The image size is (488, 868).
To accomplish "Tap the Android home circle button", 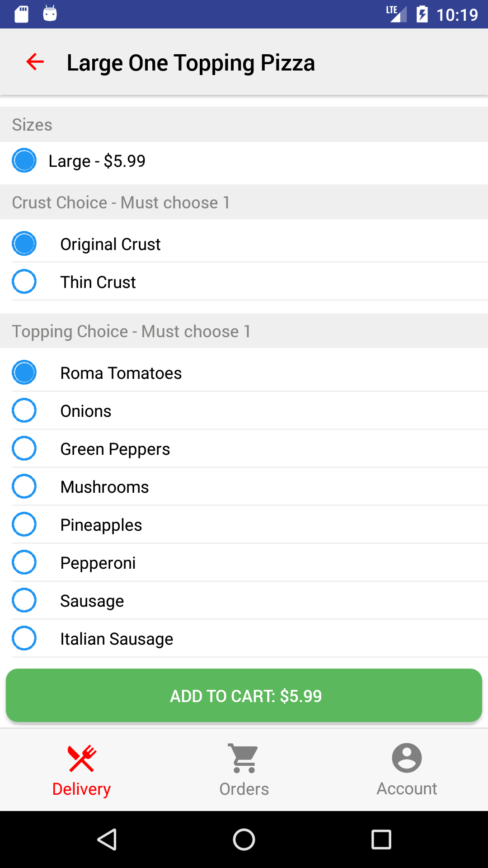I will click(244, 840).
